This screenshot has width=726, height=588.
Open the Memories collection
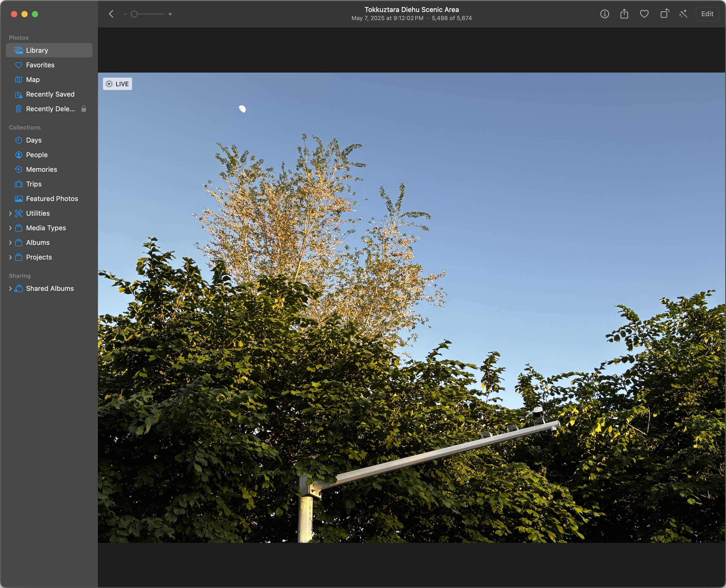point(41,169)
